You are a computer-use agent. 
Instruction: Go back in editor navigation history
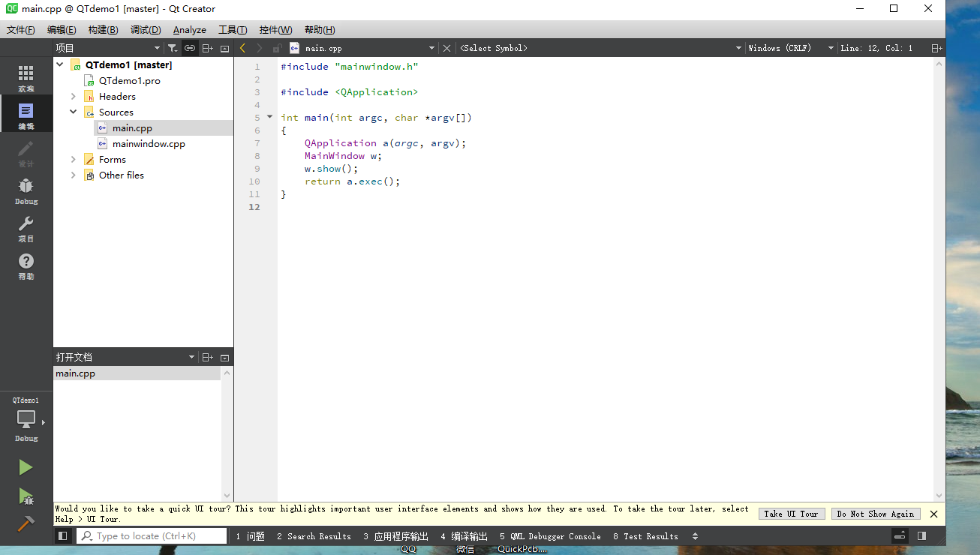[x=242, y=48]
